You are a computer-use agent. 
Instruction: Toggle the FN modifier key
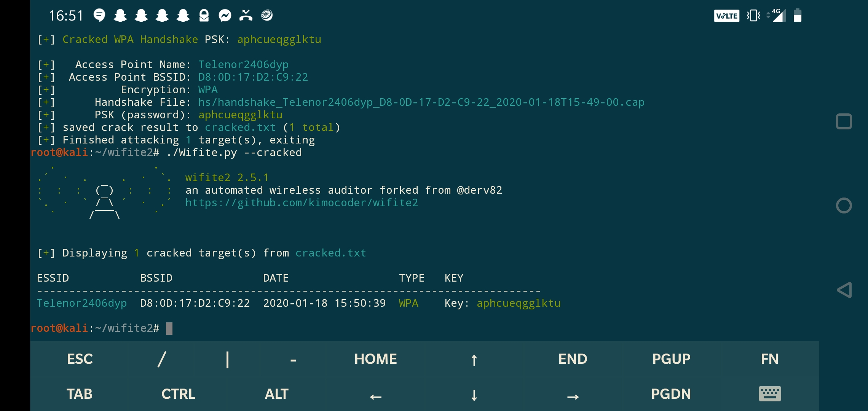[770, 358]
